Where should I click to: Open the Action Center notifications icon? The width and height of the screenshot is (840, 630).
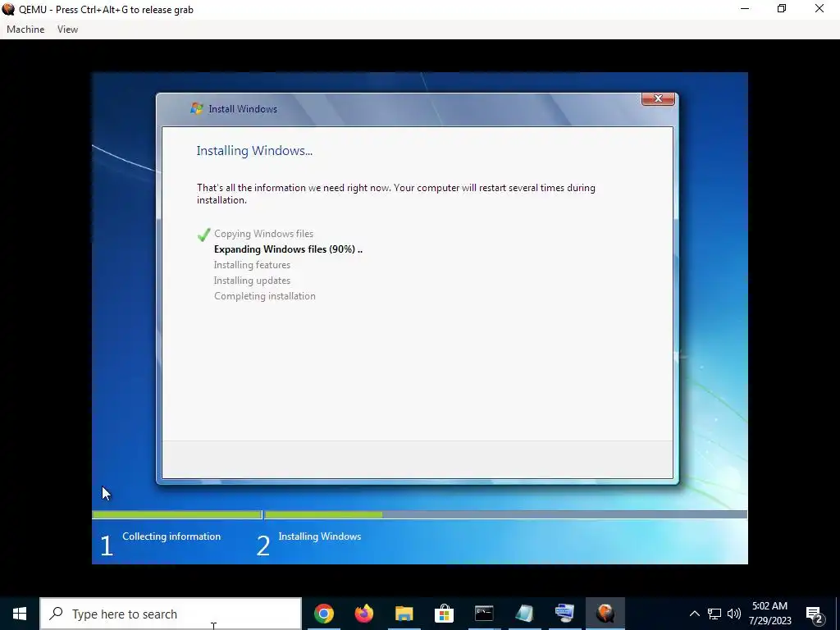point(815,614)
